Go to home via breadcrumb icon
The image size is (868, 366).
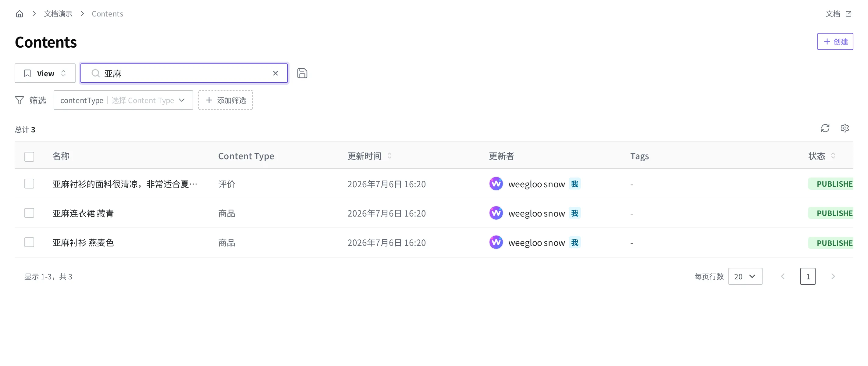pyautogui.click(x=20, y=14)
